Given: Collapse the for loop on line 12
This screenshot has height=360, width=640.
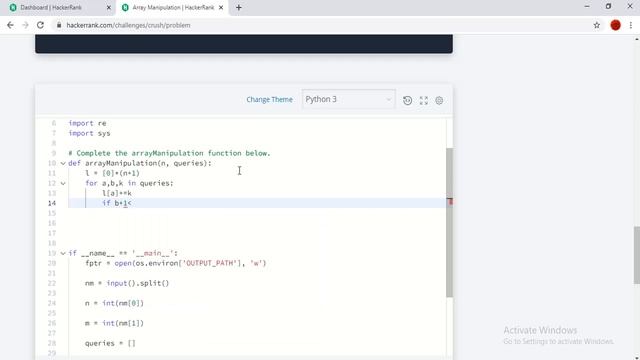Looking at the screenshot, I should click(63, 183).
